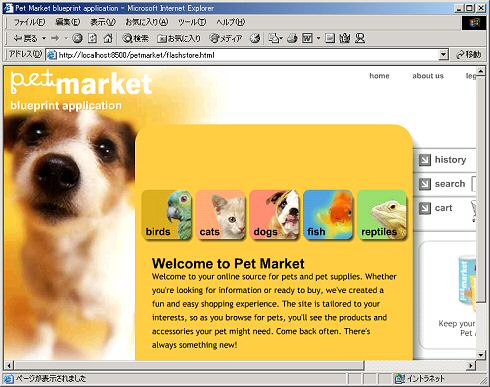Open the Favorites (お気に入り) toolbar button
490x387 pixels.
pos(179,38)
